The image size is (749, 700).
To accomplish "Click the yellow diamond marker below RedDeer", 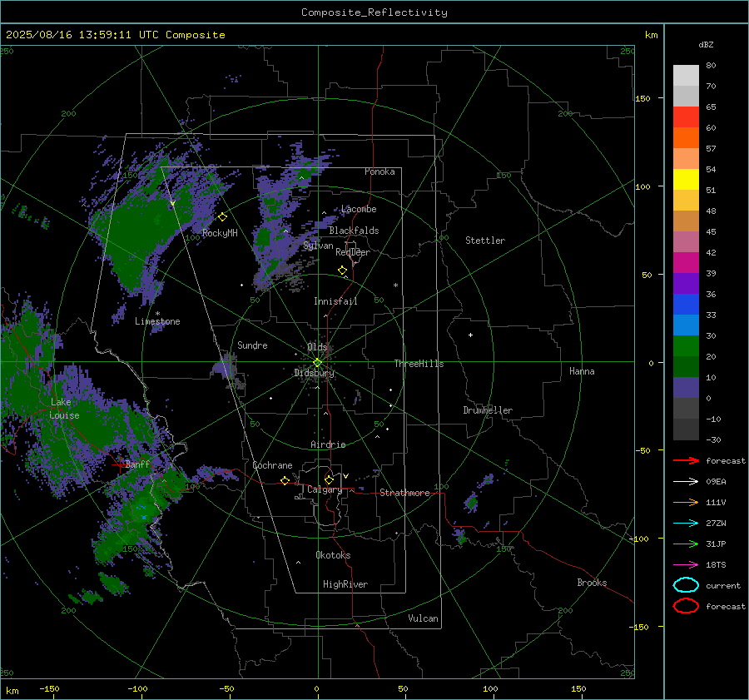I will 343,271.
